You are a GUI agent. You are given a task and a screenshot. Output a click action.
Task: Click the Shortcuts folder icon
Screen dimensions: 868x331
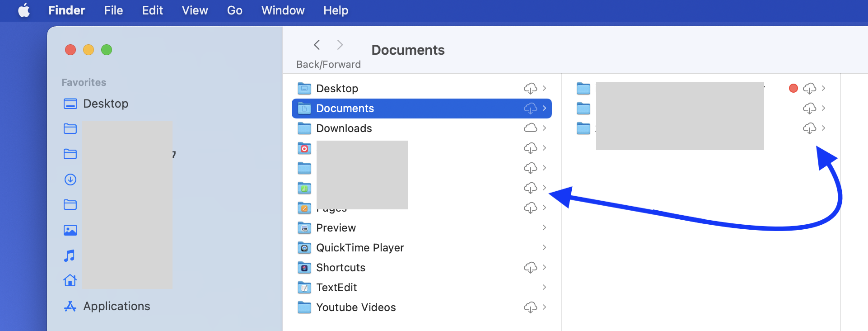click(304, 267)
